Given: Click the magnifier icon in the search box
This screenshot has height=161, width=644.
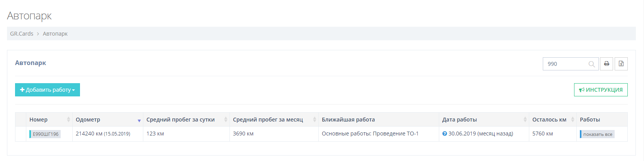Looking at the screenshot, I should pyautogui.click(x=591, y=64).
